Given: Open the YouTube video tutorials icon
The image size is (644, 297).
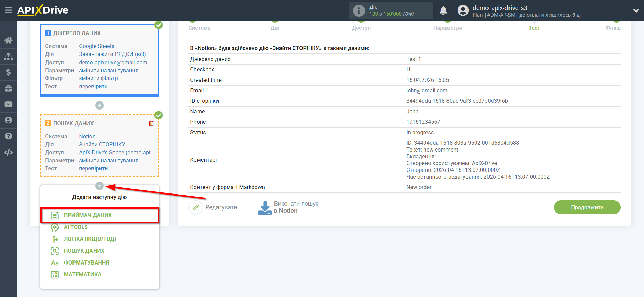Looking at the screenshot, I should coord(8,104).
